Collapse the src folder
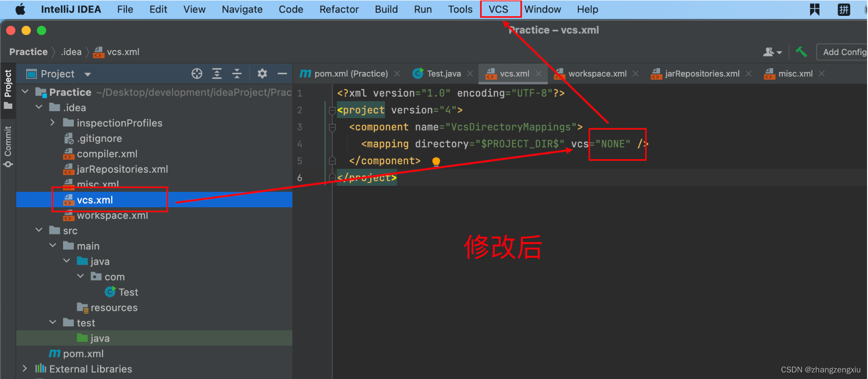Screen dimensions: 868x379 [39, 231]
